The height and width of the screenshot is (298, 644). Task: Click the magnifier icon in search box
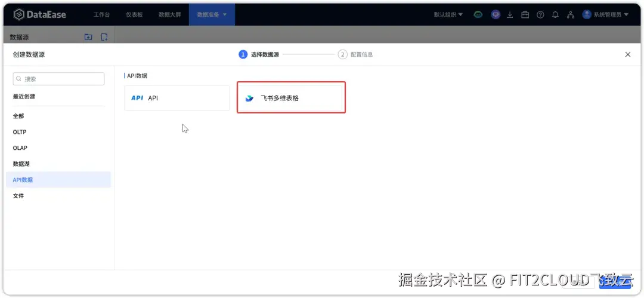[18, 79]
